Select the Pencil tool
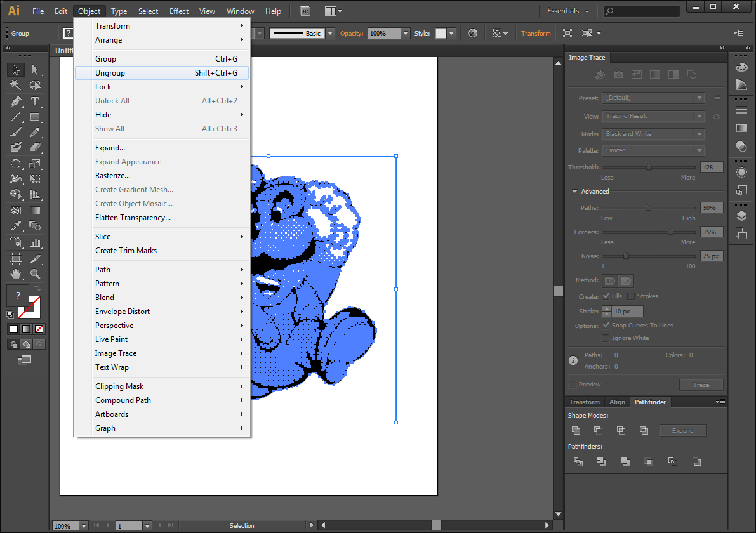 [x=35, y=132]
